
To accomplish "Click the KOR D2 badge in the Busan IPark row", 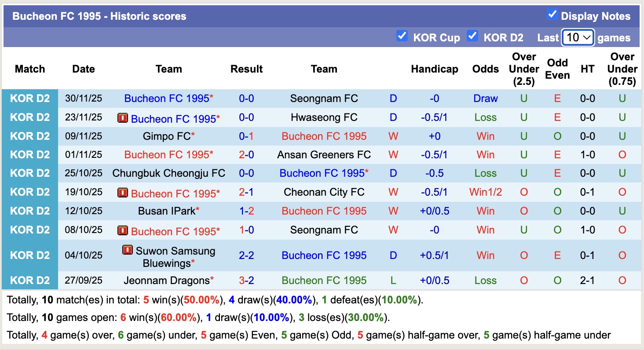I will pyautogui.click(x=30, y=211).
